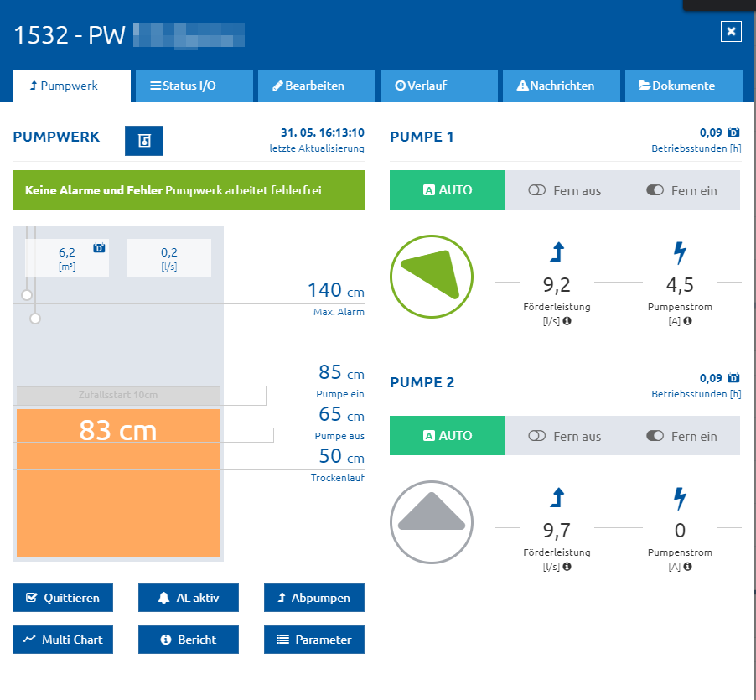Click the upper level sensor marker in tank
Image resolution: width=756 pixels, height=700 pixels.
27,294
